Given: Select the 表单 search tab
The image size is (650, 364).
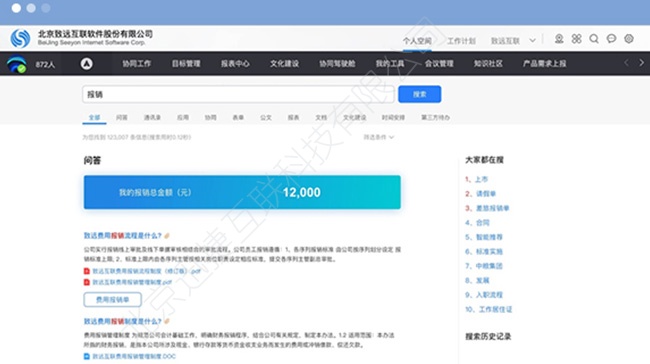Looking at the screenshot, I should [x=238, y=117].
